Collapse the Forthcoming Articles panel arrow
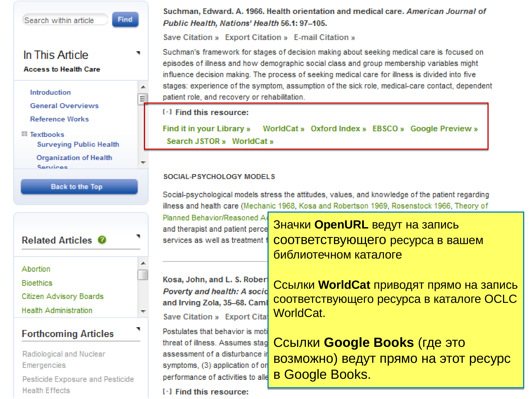 [138, 329]
